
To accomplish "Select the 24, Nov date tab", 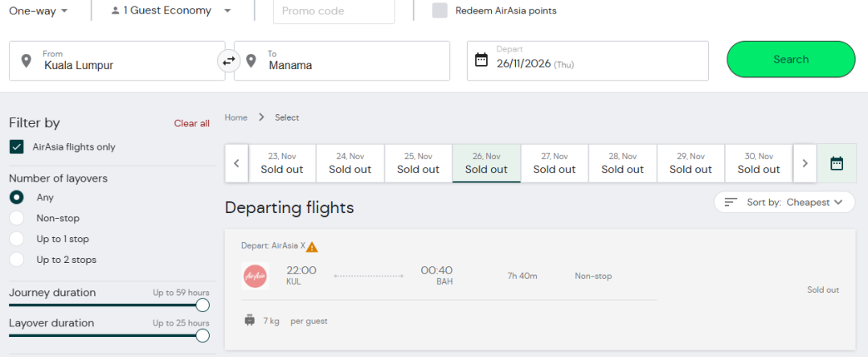I will (350, 163).
